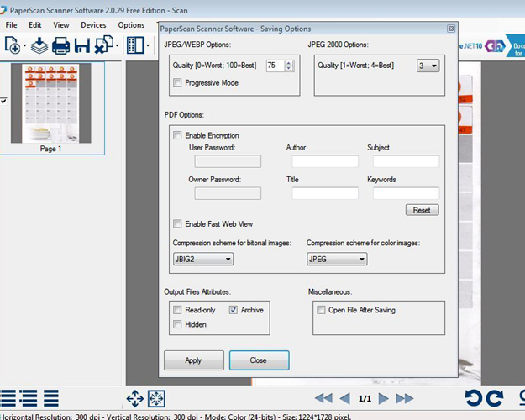Click the left-aligned list view icon
This screenshot has width=525, height=420.
[8, 398]
